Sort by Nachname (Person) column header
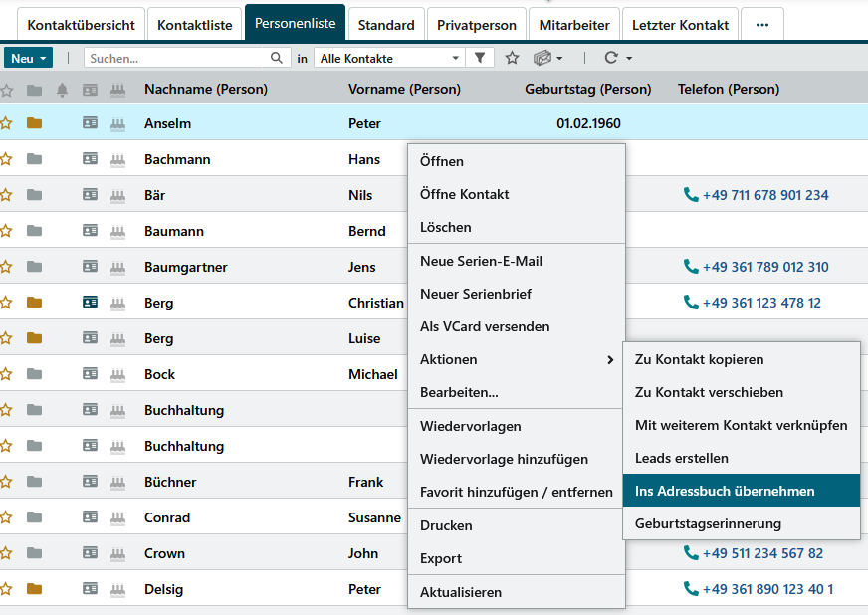Screen dimensions: 868x615 [206, 90]
